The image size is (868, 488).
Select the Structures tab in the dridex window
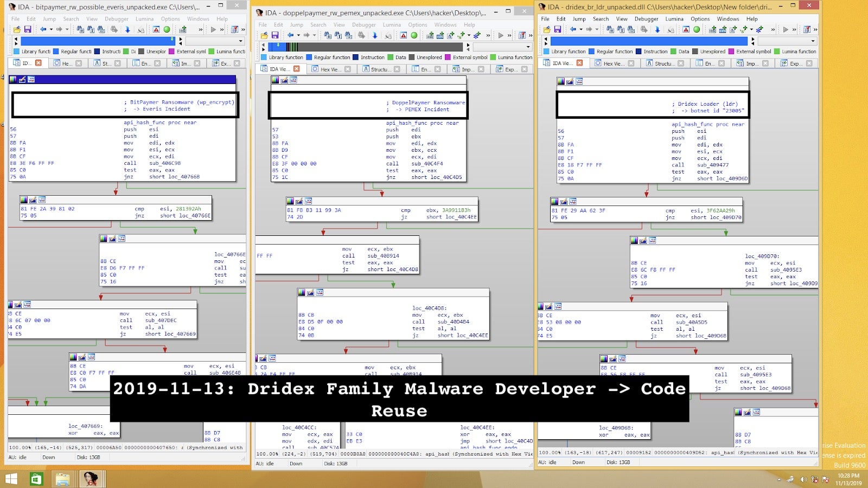click(663, 63)
